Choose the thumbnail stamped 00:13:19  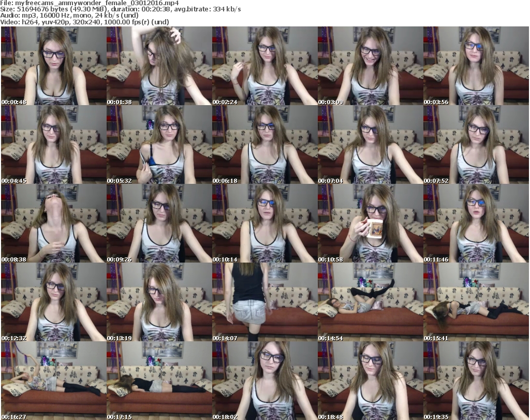click(x=159, y=302)
